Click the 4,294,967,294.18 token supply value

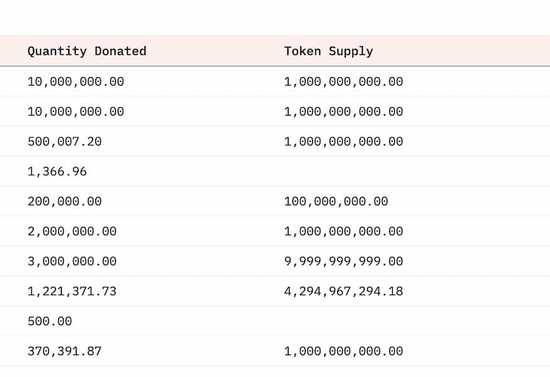tap(343, 291)
